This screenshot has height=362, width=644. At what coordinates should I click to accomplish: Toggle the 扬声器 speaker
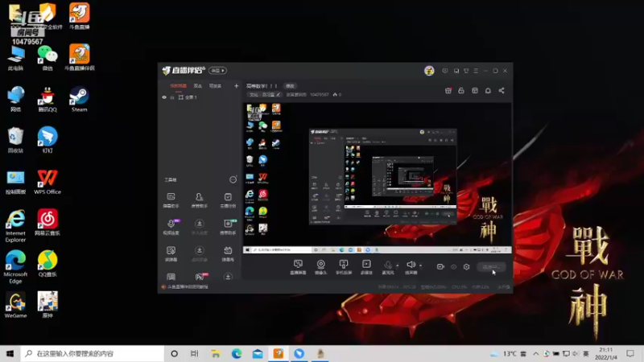point(411,267)
